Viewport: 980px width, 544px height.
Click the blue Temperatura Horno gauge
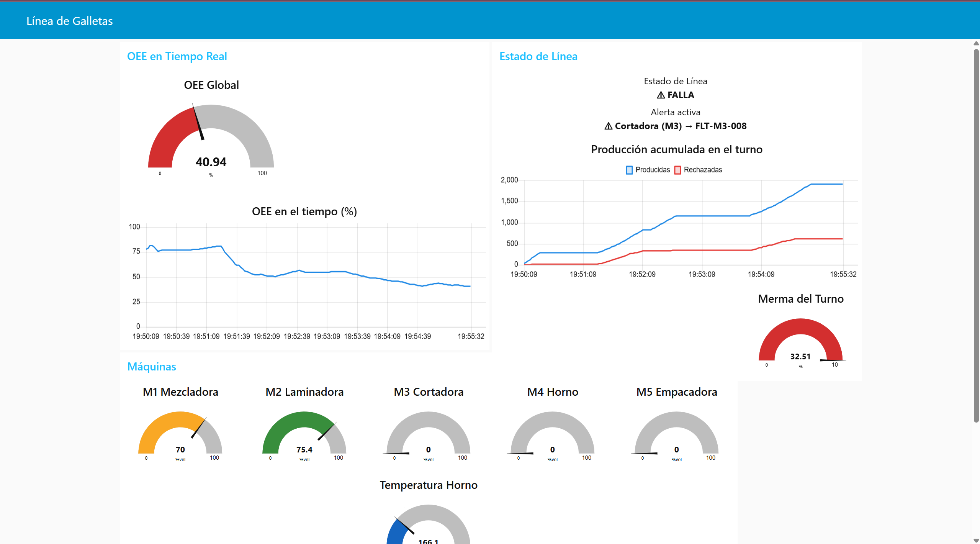pos(429,524)
